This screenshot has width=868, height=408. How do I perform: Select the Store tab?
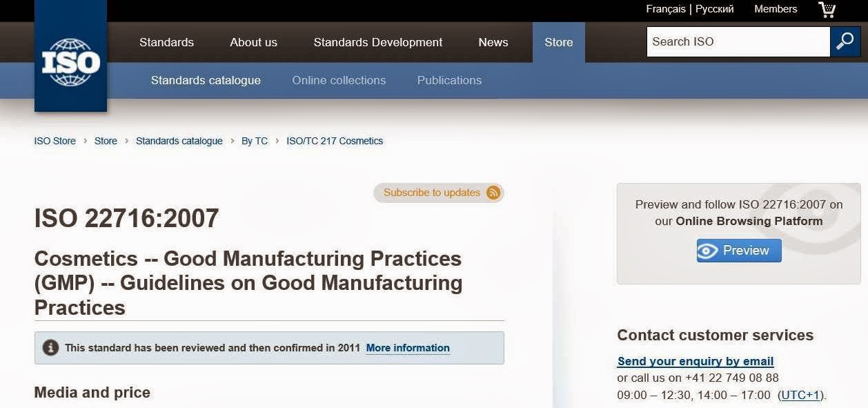(559, 42)
